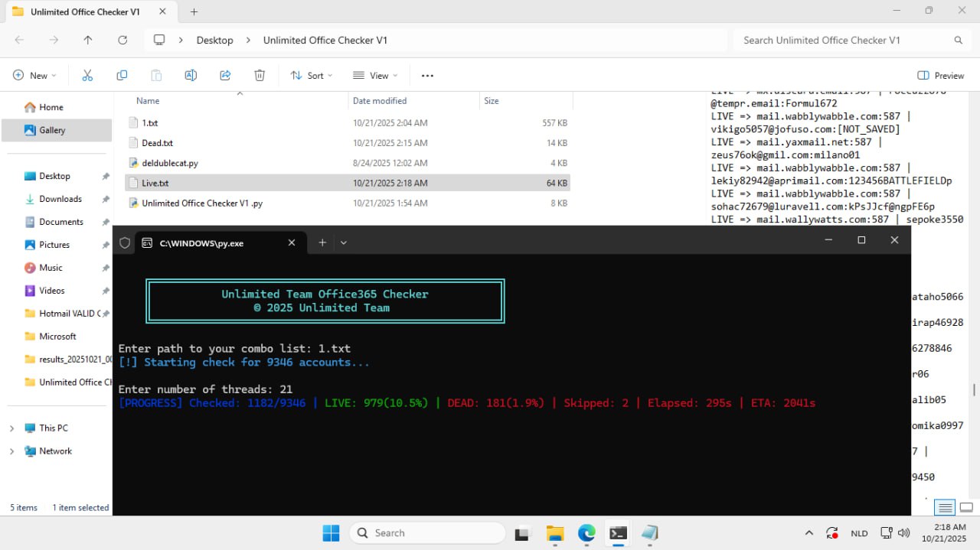The image size is (980, 550).
Task: Open Pictures in the navigation pane
Action: click(54, 245)
